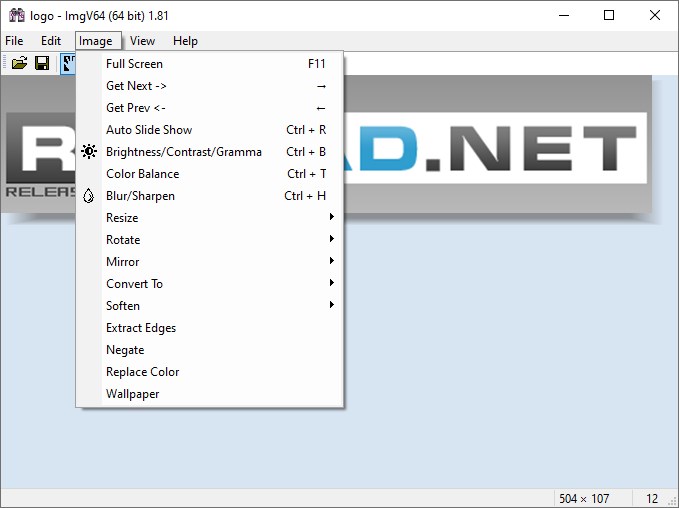Open the File menu
This screenshot has width=679, height=508.
coord(14,41)
